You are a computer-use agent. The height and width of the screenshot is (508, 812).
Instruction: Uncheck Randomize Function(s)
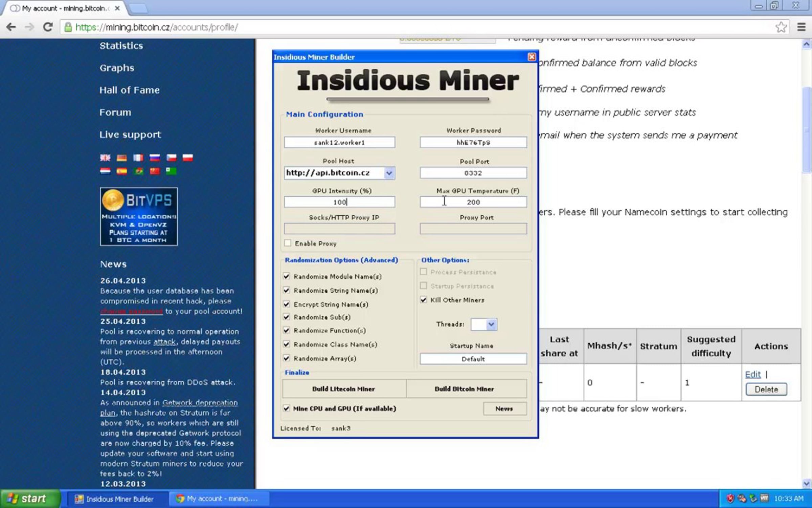tap(287, 330)
